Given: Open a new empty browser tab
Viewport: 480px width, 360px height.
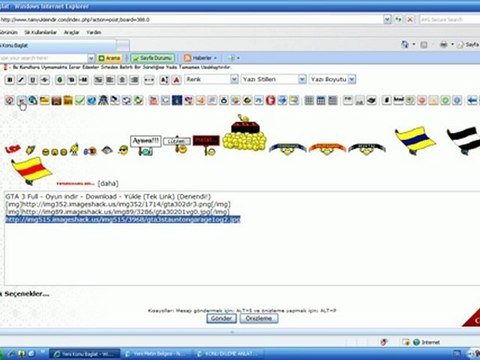Looking at the screenshot, I should [123, 45].
